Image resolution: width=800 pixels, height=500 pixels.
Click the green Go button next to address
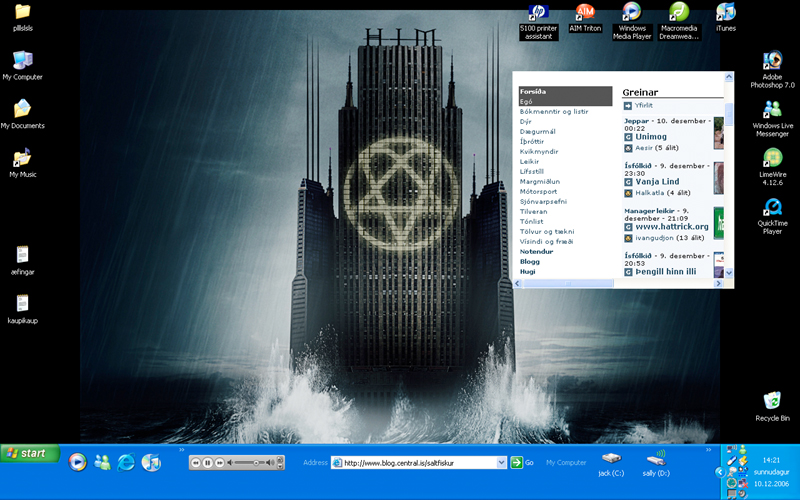522,462
